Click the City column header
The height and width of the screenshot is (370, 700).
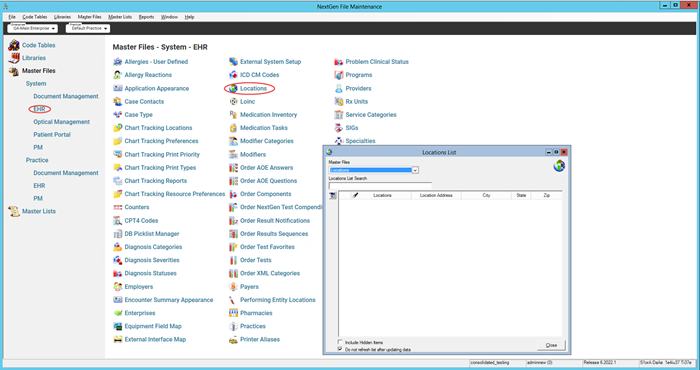pos(486,195)
